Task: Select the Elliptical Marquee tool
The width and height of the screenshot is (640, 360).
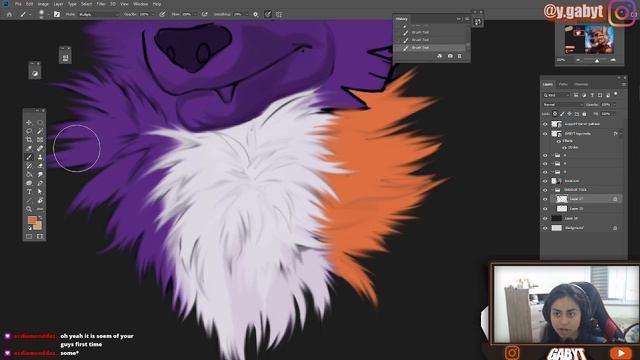Action: (x=40, y=122)
